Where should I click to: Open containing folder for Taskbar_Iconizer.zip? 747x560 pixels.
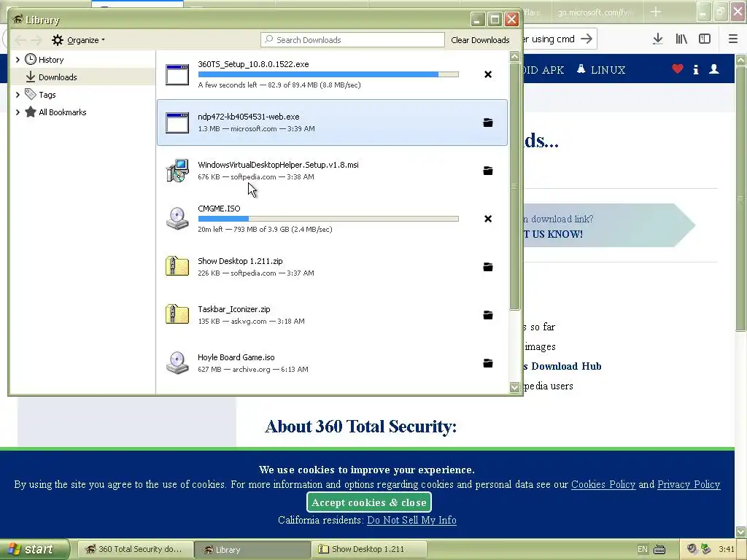click(x=488, y=315)
